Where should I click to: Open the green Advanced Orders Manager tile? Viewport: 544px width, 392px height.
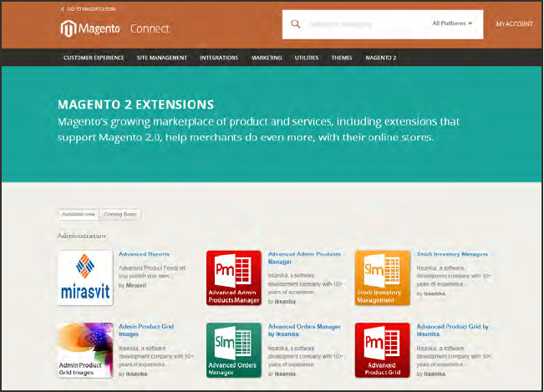(234, 350)
